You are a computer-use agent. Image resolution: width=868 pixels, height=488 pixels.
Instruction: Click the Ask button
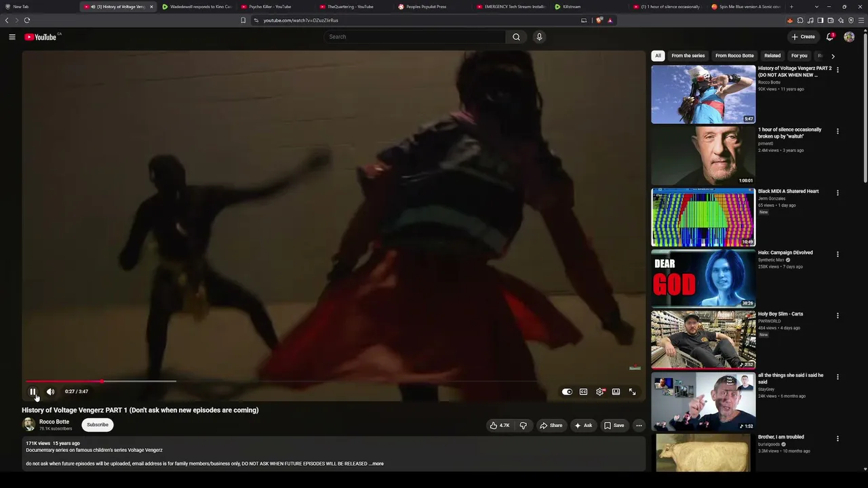click(583, 426)
